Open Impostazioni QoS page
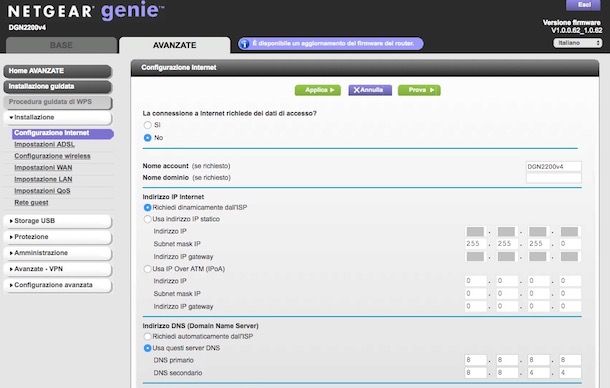 click(x=42, y=191)
